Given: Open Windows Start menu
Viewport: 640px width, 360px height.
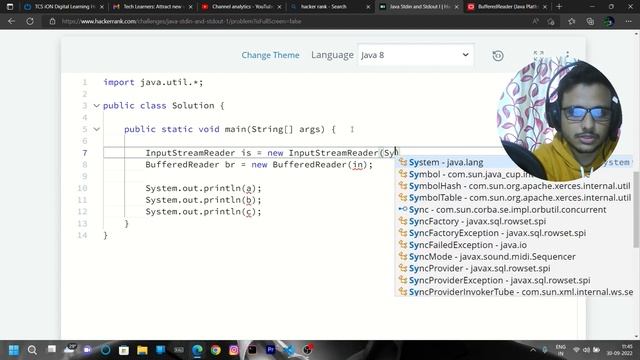Looking at the screenshot, I should tap(13, 350).
